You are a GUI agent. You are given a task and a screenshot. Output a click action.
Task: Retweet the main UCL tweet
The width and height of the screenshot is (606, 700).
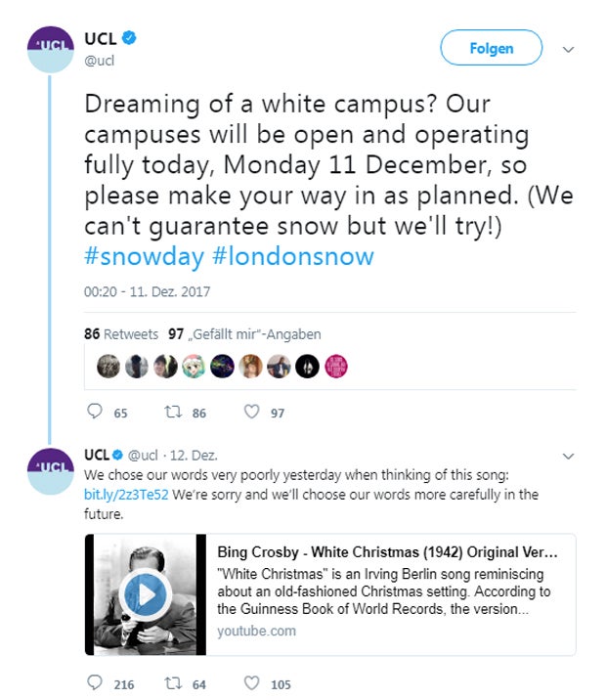[x=173, y=413]
